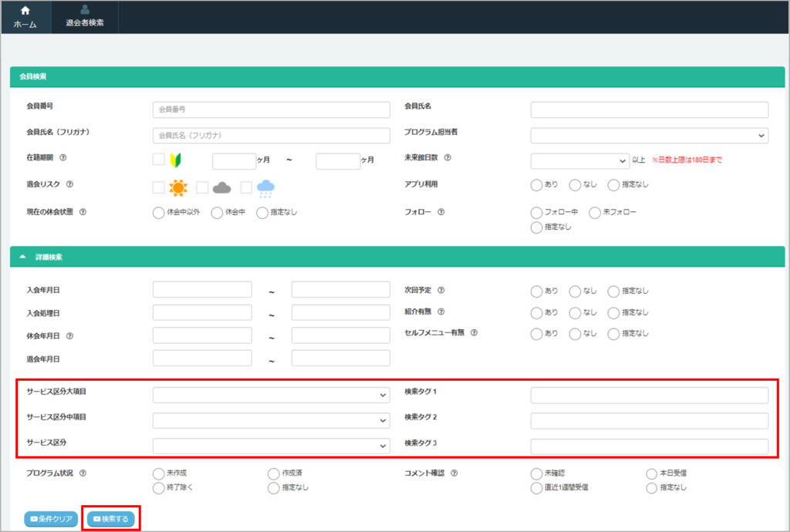
Task: Click the help icon beside 退会リスク
Action: click(x=69, y=185)
